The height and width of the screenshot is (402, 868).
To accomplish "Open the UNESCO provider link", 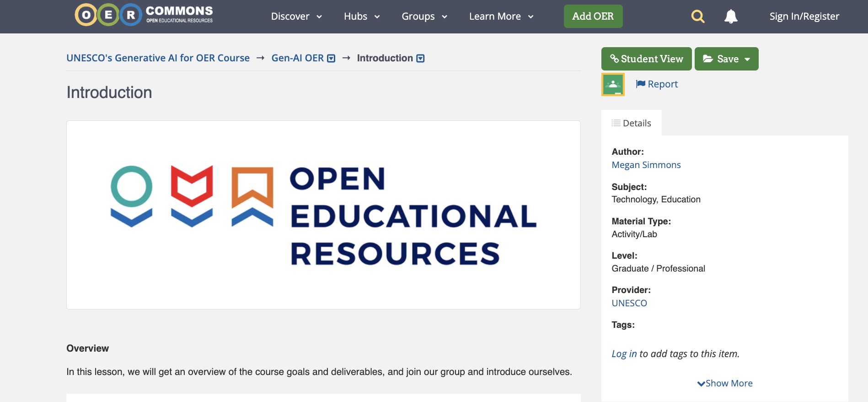I will coord(629,303).
